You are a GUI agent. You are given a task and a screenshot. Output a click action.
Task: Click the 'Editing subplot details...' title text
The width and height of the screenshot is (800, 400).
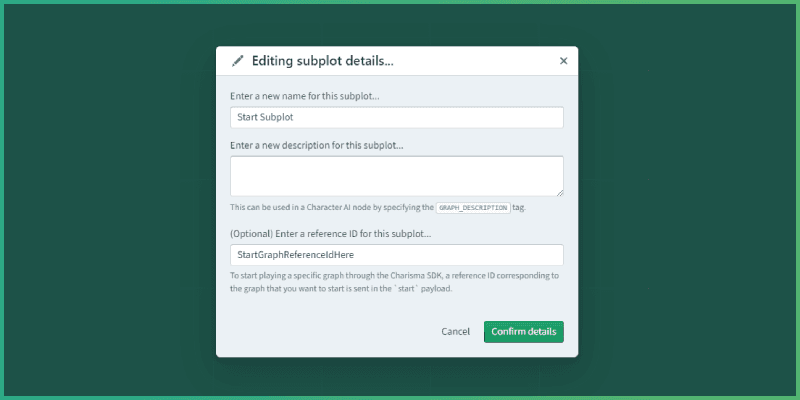(x=322, y=61)
